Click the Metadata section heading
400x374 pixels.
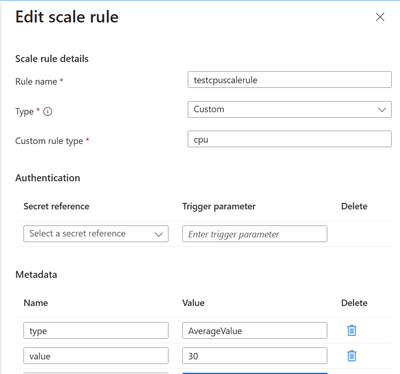click(36, 275)
